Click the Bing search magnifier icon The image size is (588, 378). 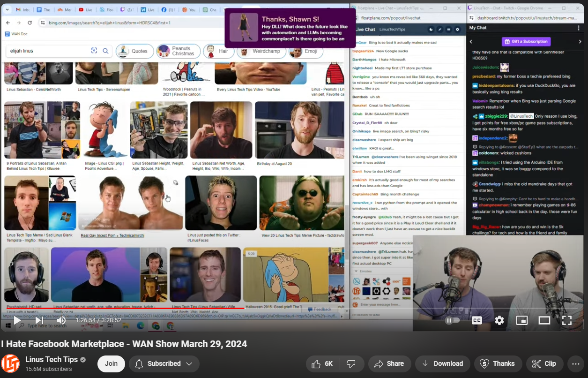(x=106, y=51)
